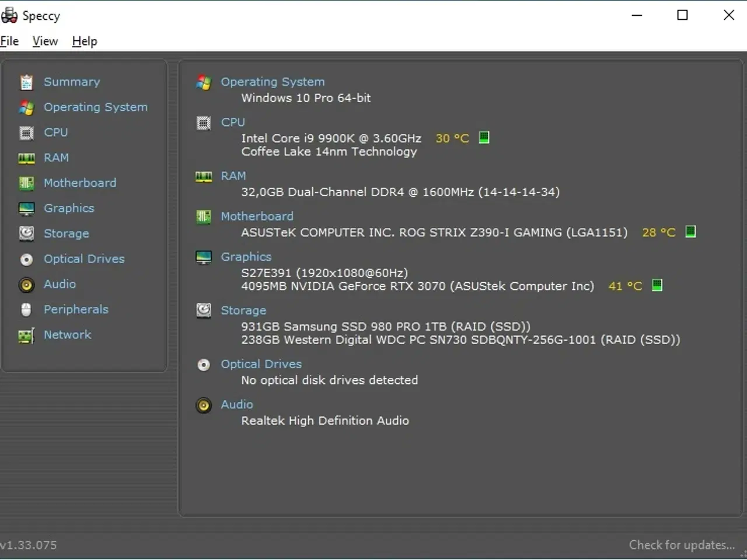Click the Western Digital WDC PC SN730 line
Viewport: 747px width, 560px height.
click(460, 339)
